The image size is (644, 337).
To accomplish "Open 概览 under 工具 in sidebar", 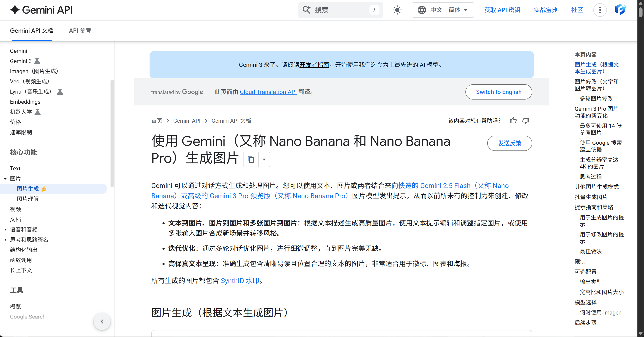I will click(15, 306).
